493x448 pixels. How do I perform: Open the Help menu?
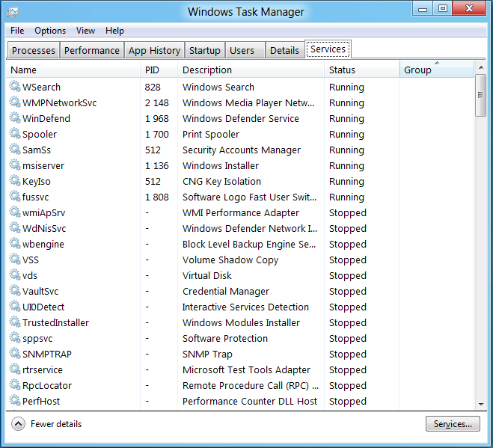tap(114, 31)
